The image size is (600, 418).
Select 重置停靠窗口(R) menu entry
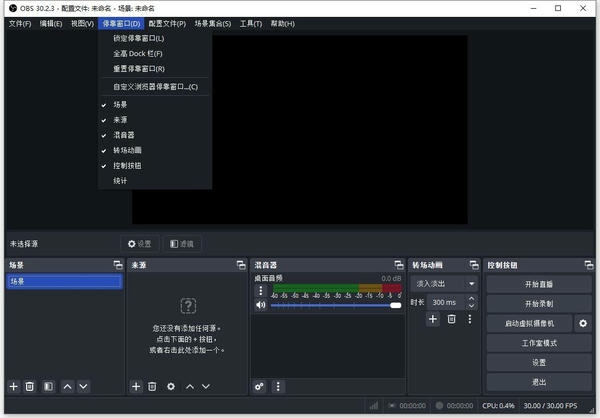click(155, 69)
